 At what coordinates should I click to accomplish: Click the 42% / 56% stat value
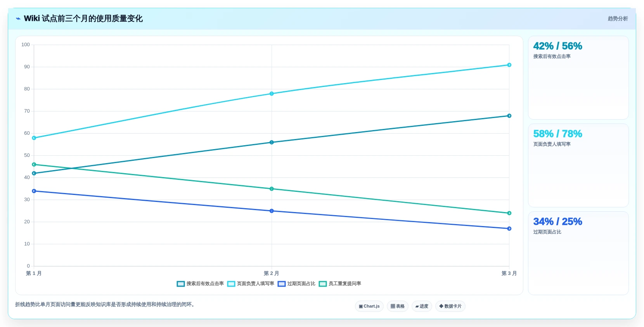click(557, 46)
